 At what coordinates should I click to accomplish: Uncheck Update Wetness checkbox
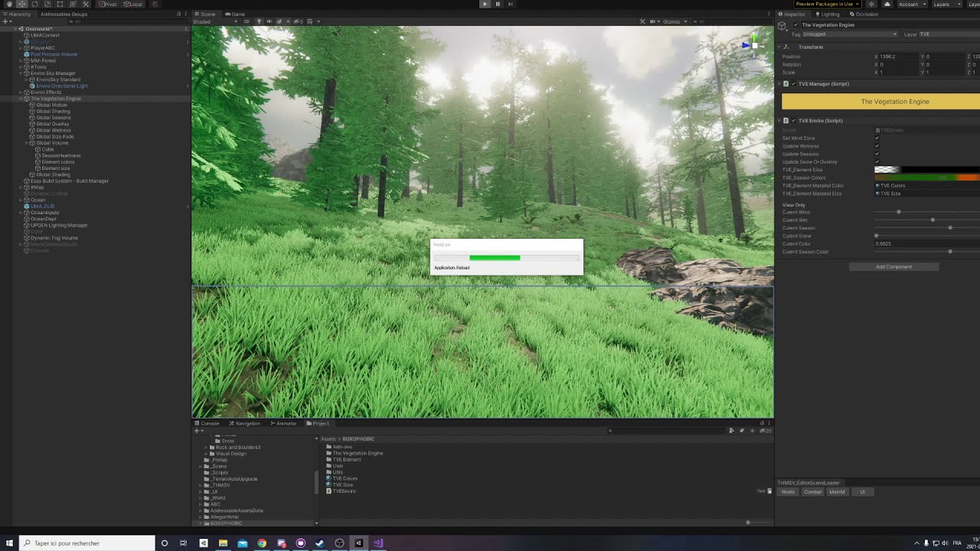pos(877,146)
